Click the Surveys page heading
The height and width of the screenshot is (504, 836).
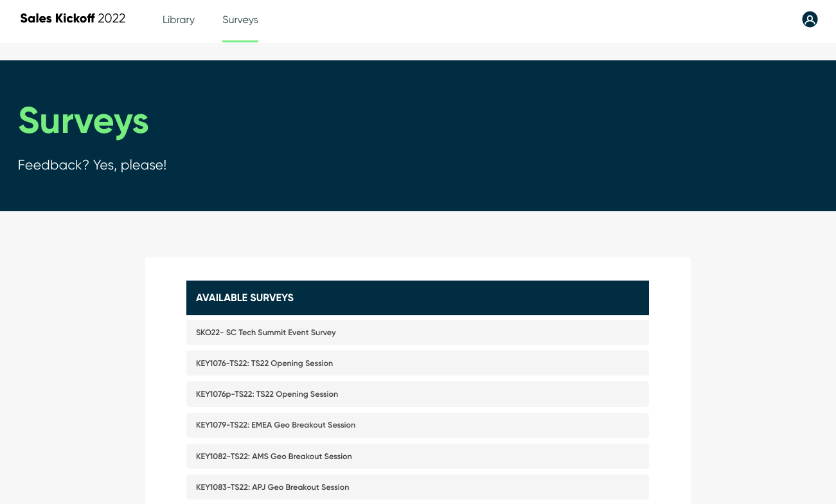(x=83, y=121)
